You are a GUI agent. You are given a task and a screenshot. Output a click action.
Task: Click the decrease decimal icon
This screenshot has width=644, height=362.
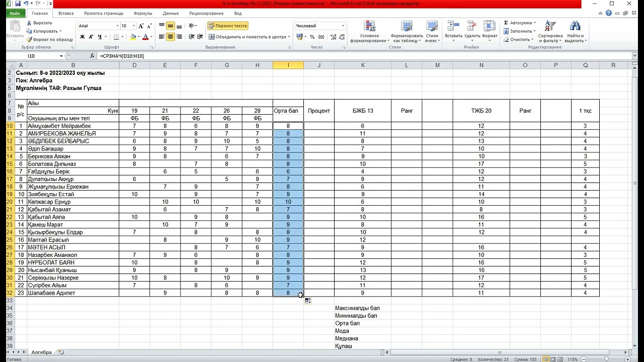341,37
